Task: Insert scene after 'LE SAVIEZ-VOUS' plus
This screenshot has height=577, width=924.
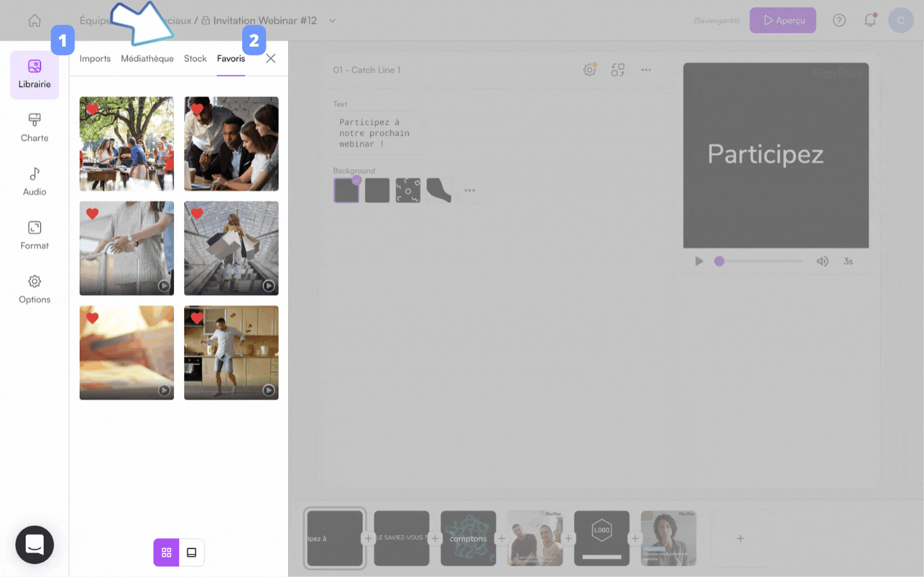Action: (x=435, y=538)
